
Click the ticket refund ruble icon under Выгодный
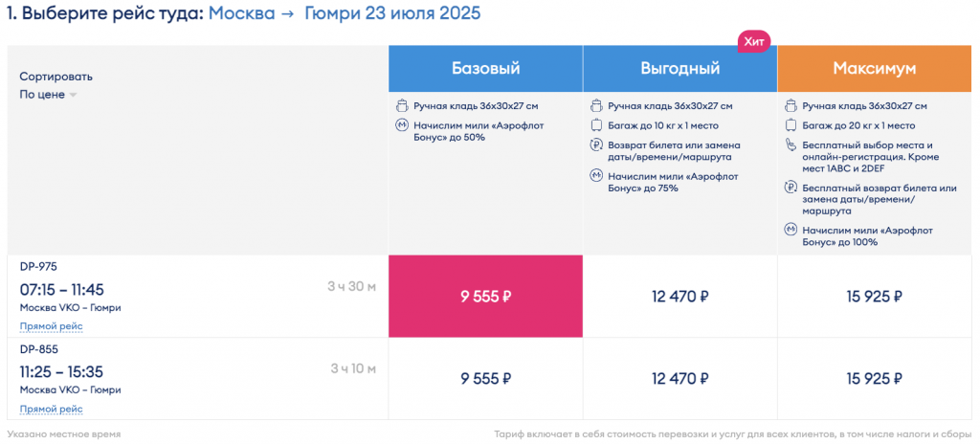pos(597,144)
